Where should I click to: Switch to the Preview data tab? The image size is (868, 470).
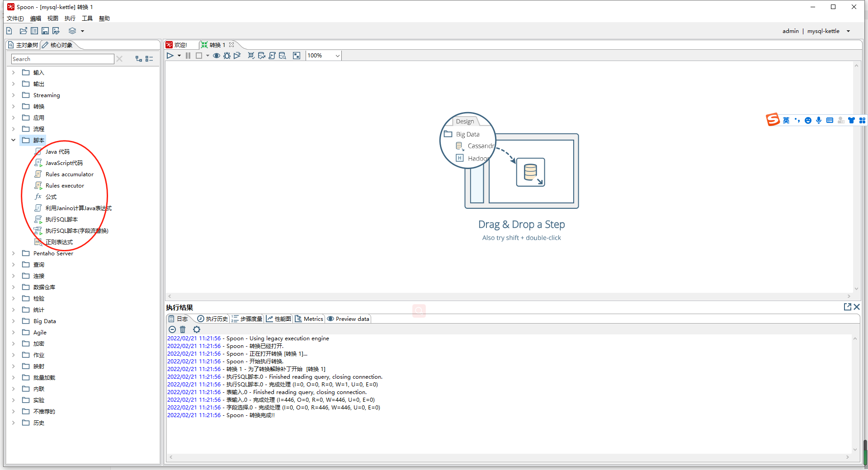(348, 319)
